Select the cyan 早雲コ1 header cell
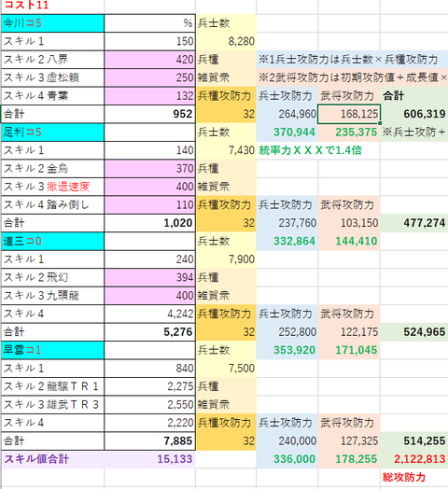 (52, 350)
